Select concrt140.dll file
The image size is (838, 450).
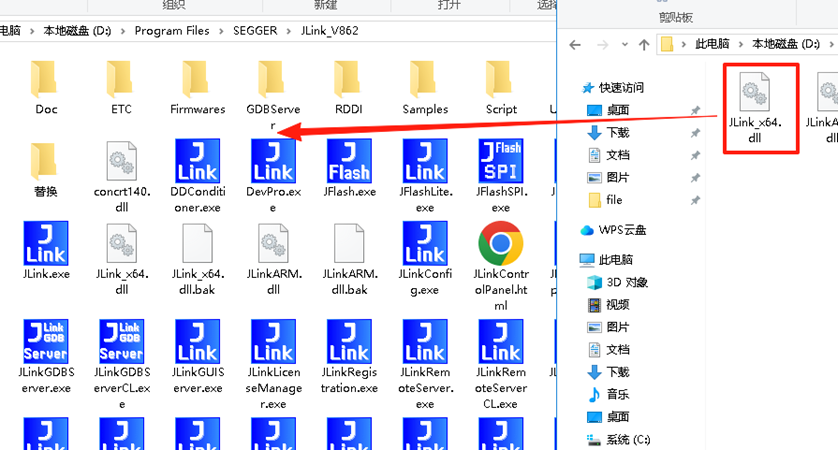pyautogui.click(x=121, y=161)
